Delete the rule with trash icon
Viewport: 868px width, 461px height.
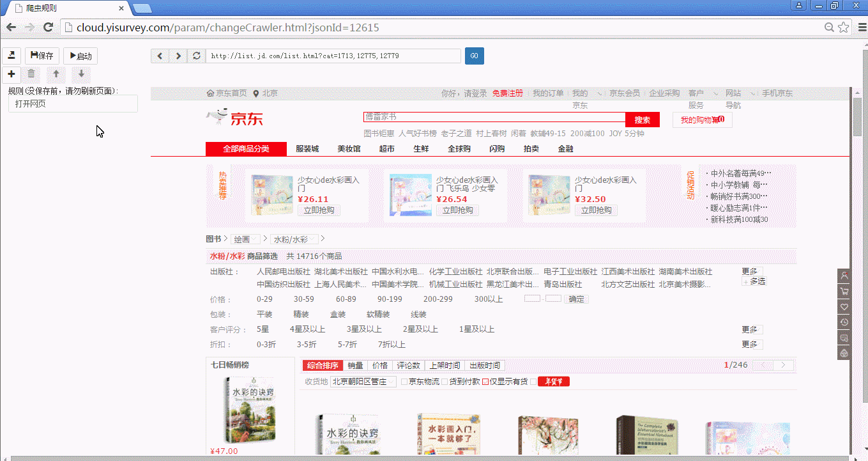pos(31,74)
